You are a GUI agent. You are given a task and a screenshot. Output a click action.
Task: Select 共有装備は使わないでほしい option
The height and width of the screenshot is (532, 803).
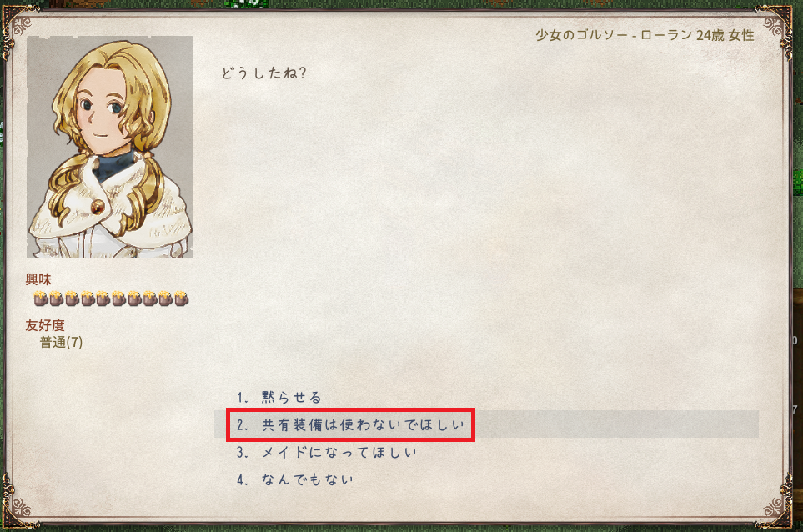point(486,424)
